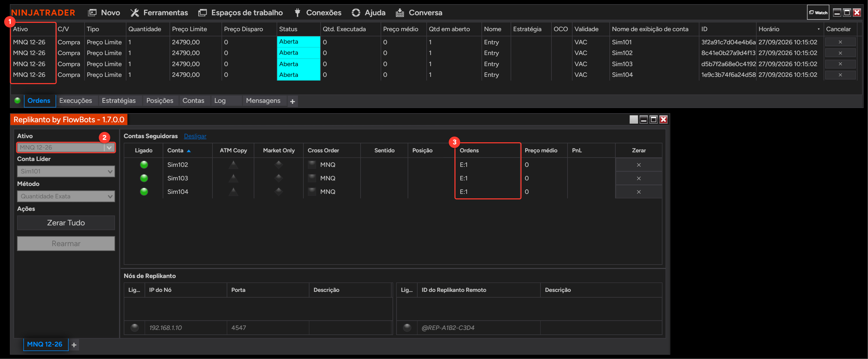Click the Watch button in title bar

click(818, 12)
